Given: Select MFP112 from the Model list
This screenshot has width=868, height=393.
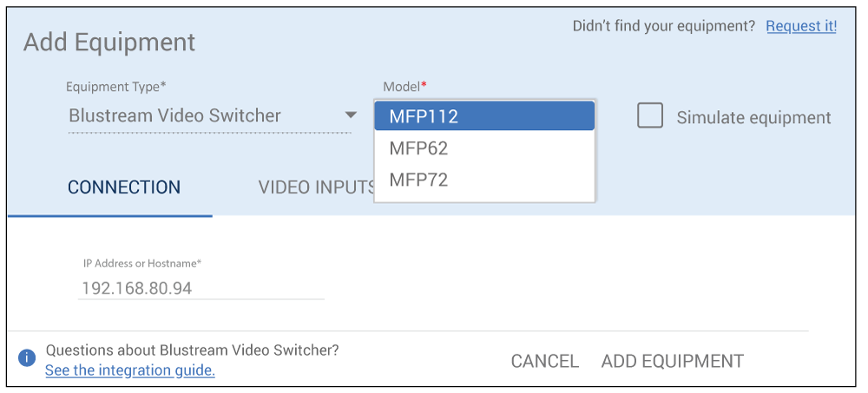Looking at the screenshot, I should click(x=483, y=116).
